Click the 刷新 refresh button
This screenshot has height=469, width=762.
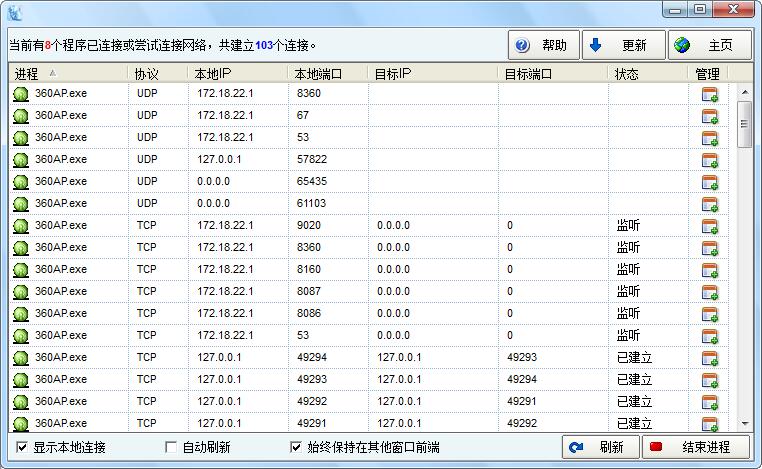point(601,447)
